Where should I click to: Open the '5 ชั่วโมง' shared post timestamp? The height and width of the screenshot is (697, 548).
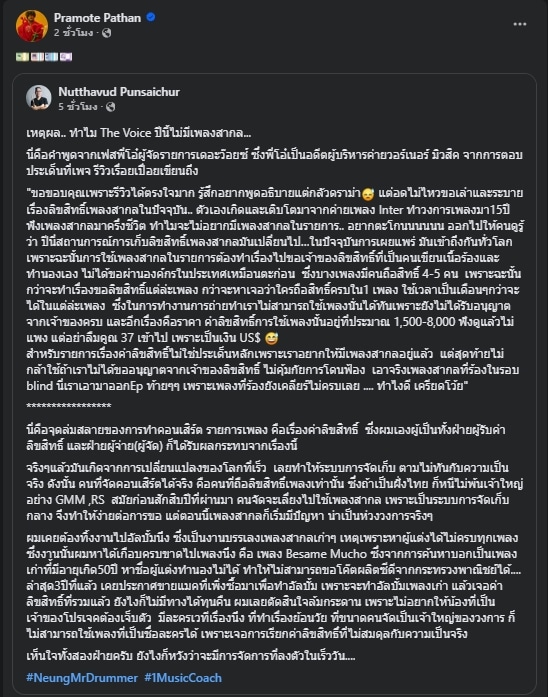coord(78,107)
